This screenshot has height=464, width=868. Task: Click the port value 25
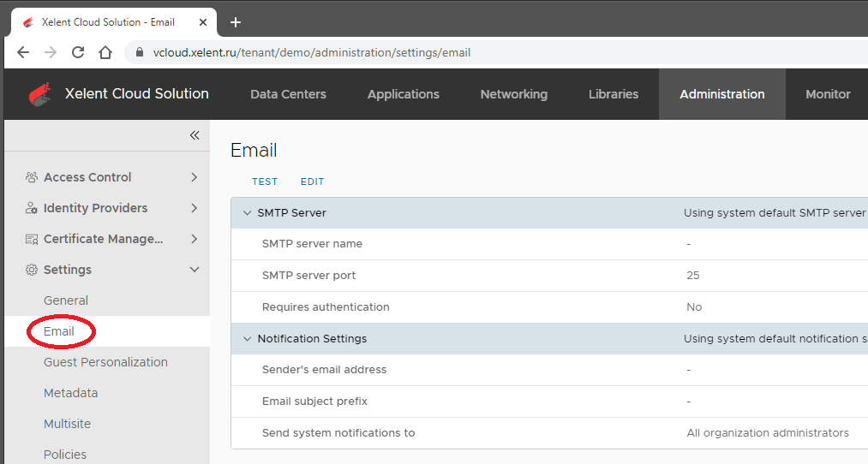pos(693,276)
